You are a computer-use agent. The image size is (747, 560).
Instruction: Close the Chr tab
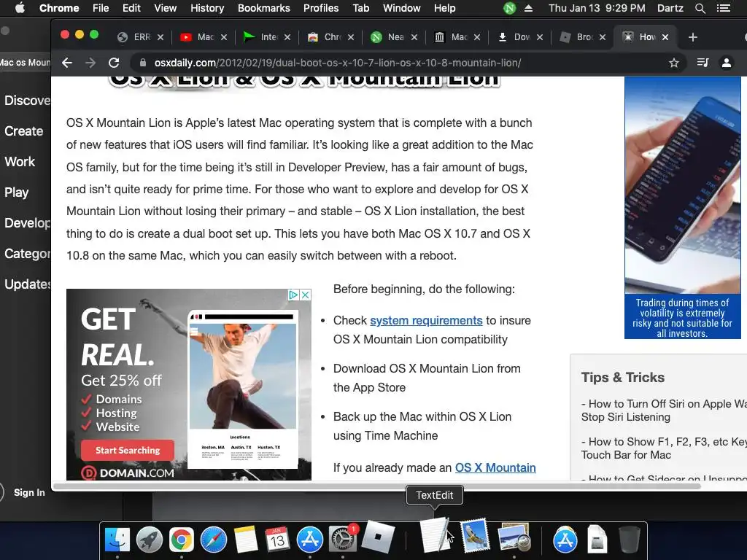(x=351, y=37)
